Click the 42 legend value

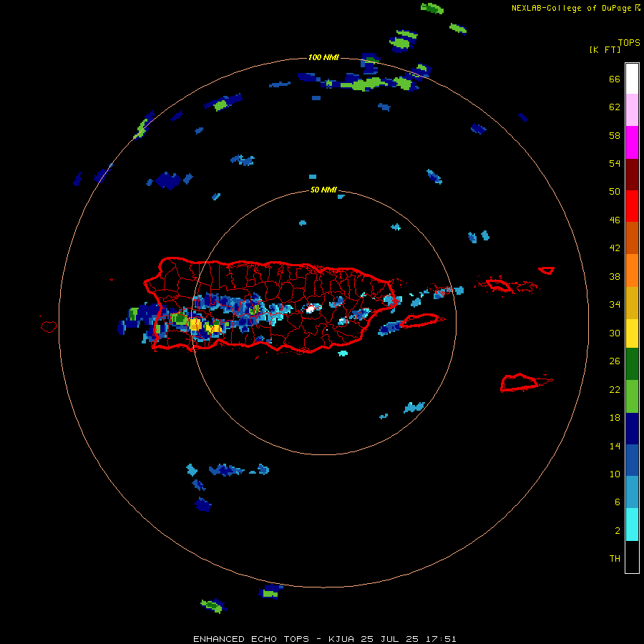click(x=615, y=248)
